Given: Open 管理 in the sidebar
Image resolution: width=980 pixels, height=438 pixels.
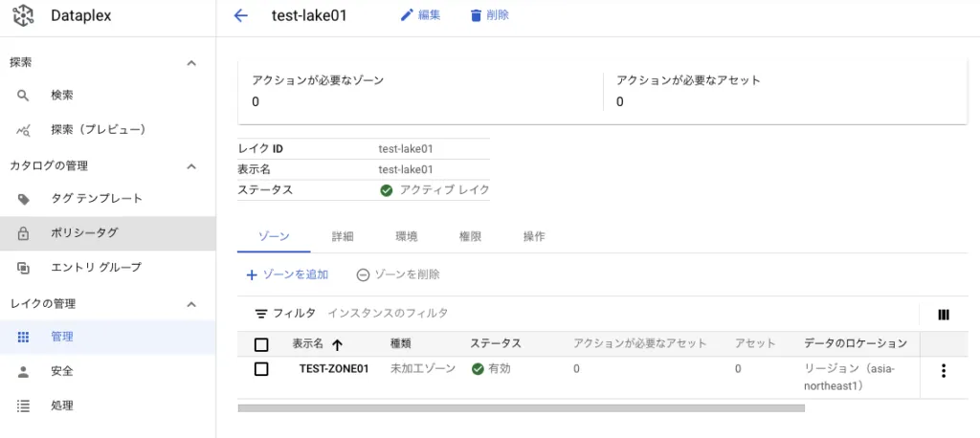Looking at the screenshot, I should click(108, 337).
